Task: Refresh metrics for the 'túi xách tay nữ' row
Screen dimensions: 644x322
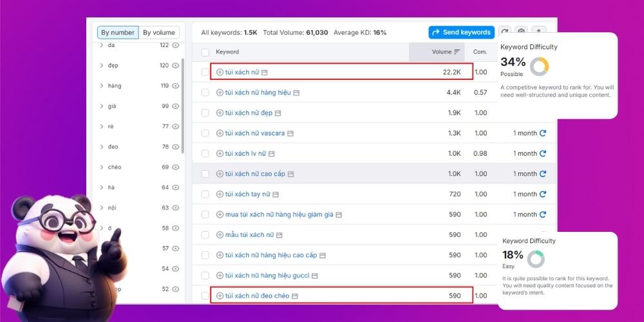Action: (543, 194)
